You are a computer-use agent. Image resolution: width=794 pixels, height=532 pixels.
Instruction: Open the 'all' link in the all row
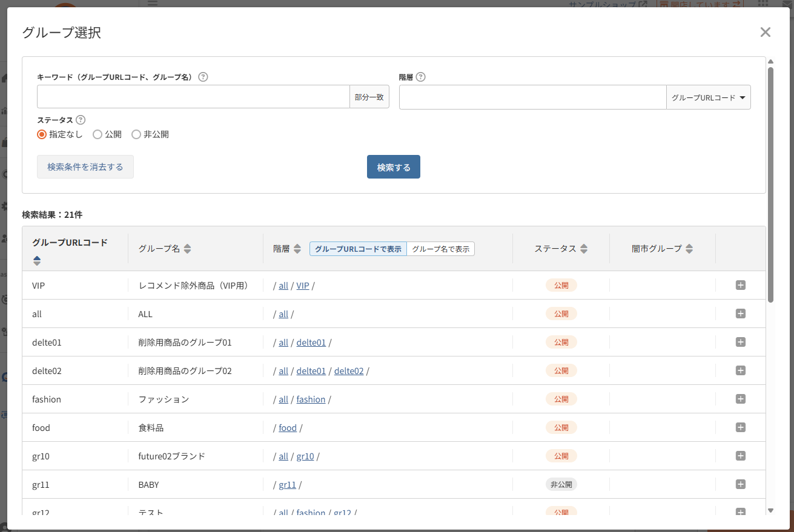tap(283, 314)
